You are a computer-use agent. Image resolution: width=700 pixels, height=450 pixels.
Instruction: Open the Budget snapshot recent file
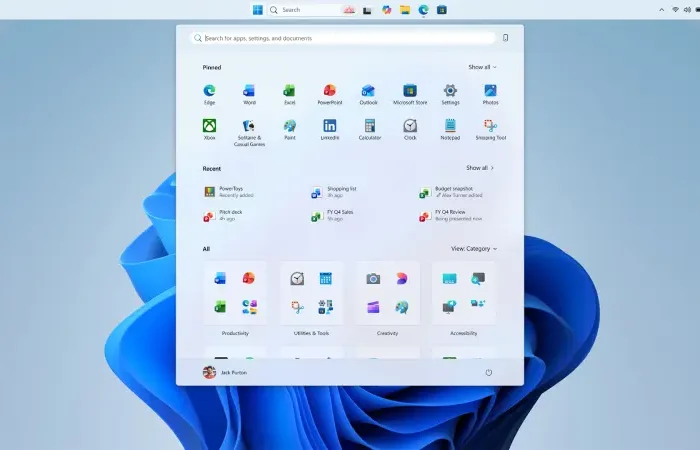click(451, 192)
